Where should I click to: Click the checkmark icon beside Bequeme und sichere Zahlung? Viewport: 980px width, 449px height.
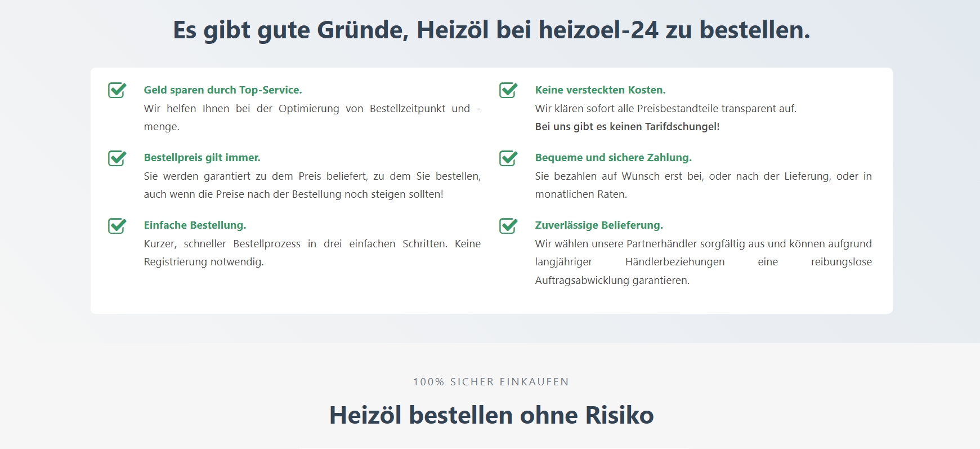[508, 158]
